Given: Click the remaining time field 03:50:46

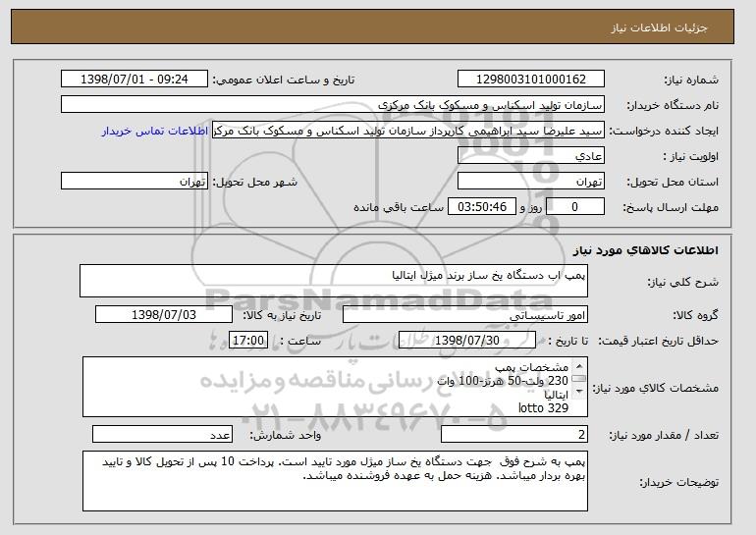Looking at the screenshot, I should point(482,207).
